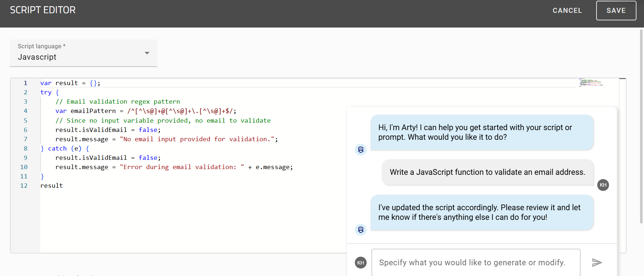This screenshot has width=644, height=276.
Task: Click the code editor scrollbar slider
Action: (x=623, y=79)
